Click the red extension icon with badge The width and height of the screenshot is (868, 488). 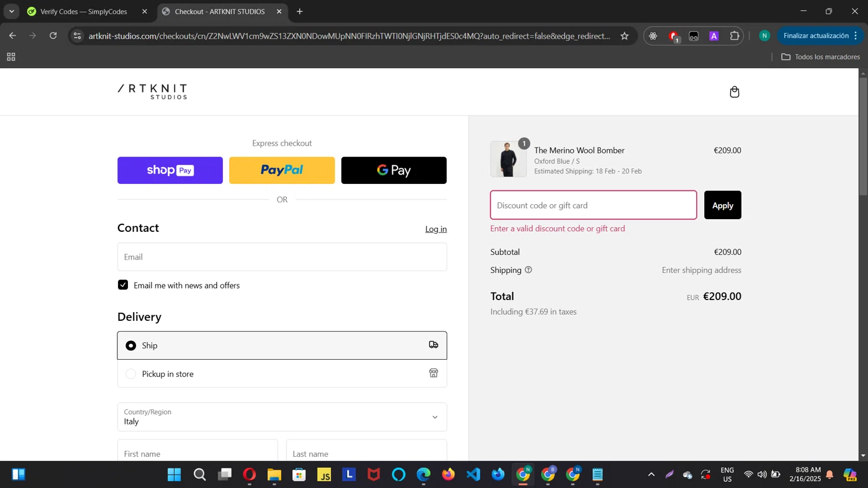pos(674,36)
